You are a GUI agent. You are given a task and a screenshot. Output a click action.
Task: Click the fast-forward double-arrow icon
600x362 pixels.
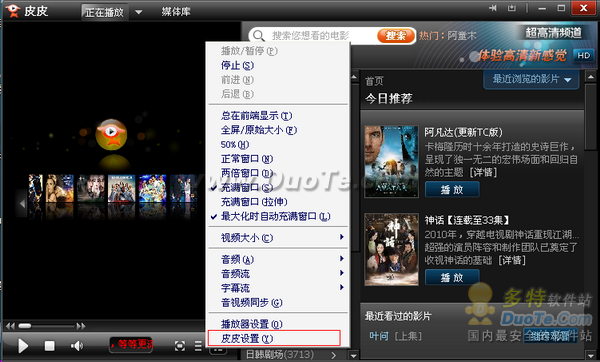pyautogui.click(x=81, y=326)
